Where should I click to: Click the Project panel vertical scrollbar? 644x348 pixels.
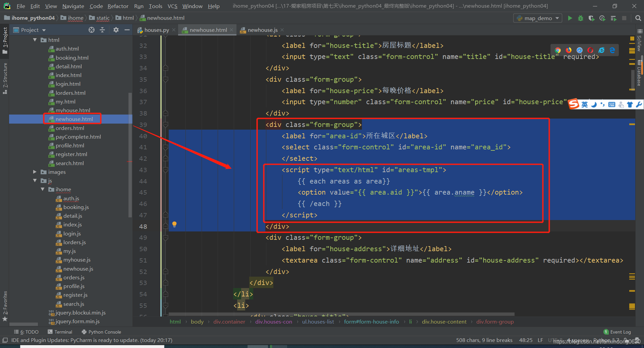130,155
